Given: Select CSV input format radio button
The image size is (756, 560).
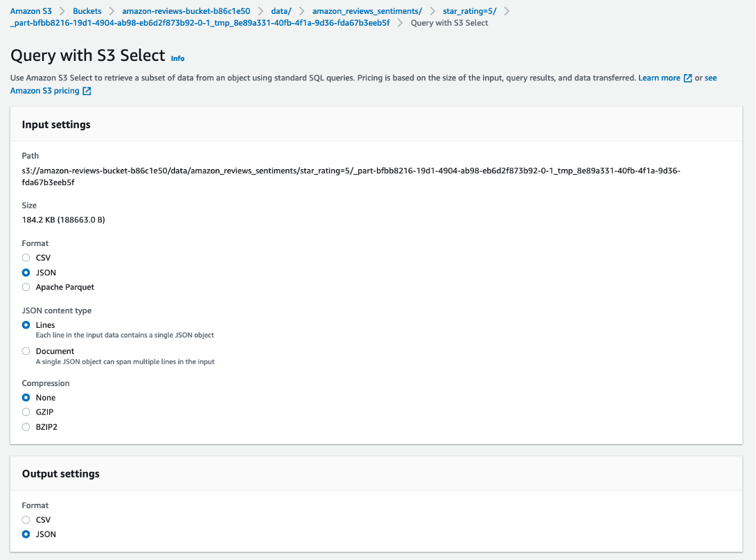Looking at the screenshot, I should click(x=26, y=258).
